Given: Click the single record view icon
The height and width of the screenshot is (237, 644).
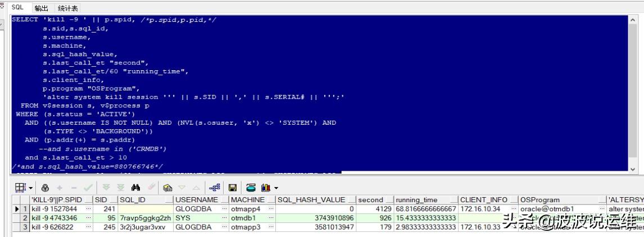Looking at the screenshot, I should click(x=214, y=187).
